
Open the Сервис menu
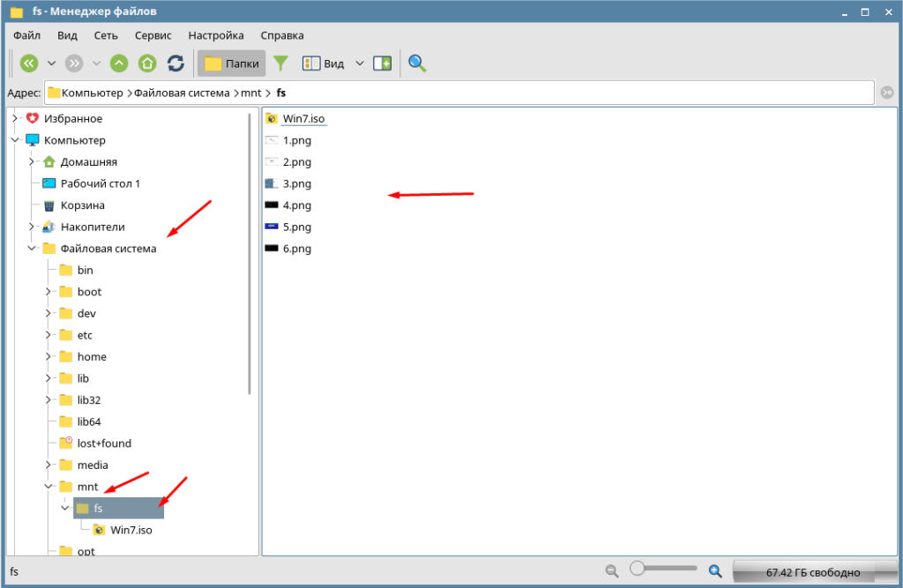click(x=153, y=35)
